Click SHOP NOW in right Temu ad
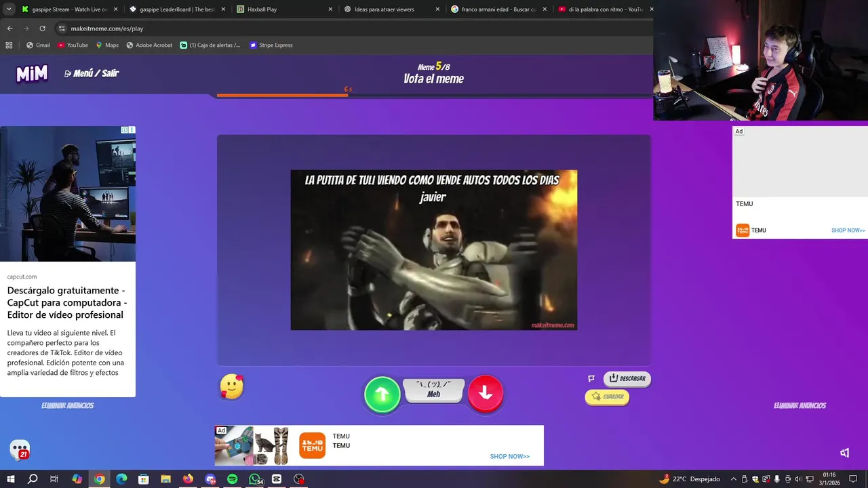The image size is (868, 488). [x=848, y=230]
